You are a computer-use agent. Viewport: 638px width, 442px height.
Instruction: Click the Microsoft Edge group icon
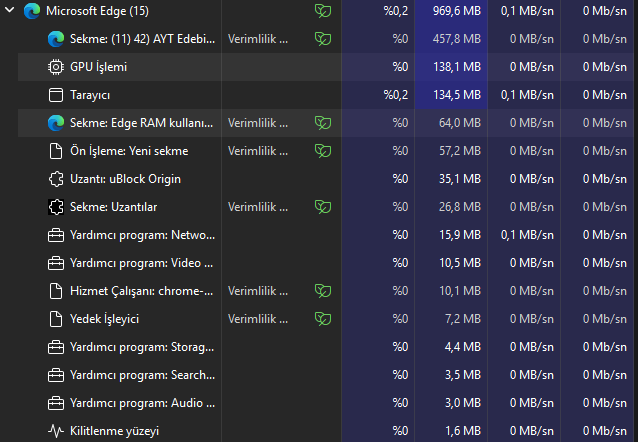coord(31,11)
